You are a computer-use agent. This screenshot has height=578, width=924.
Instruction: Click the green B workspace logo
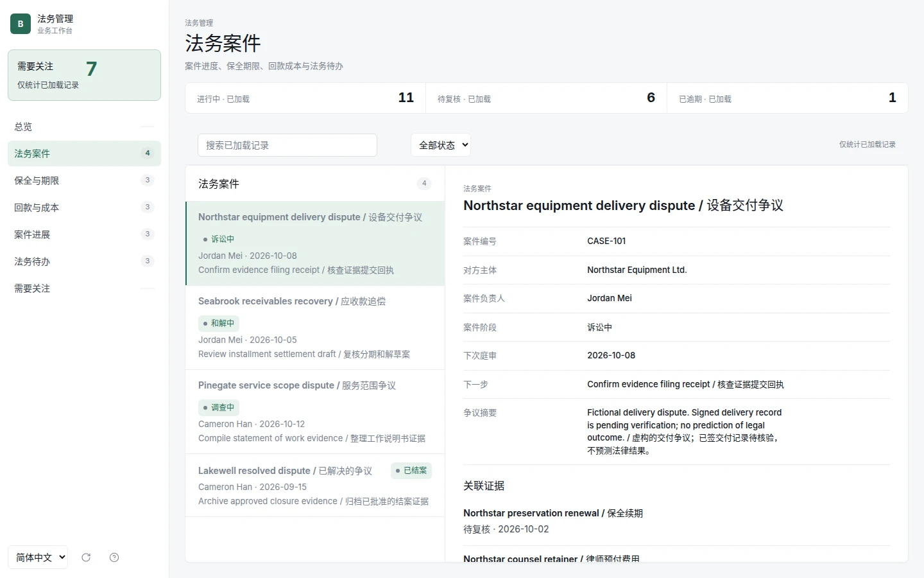[21, 24]
